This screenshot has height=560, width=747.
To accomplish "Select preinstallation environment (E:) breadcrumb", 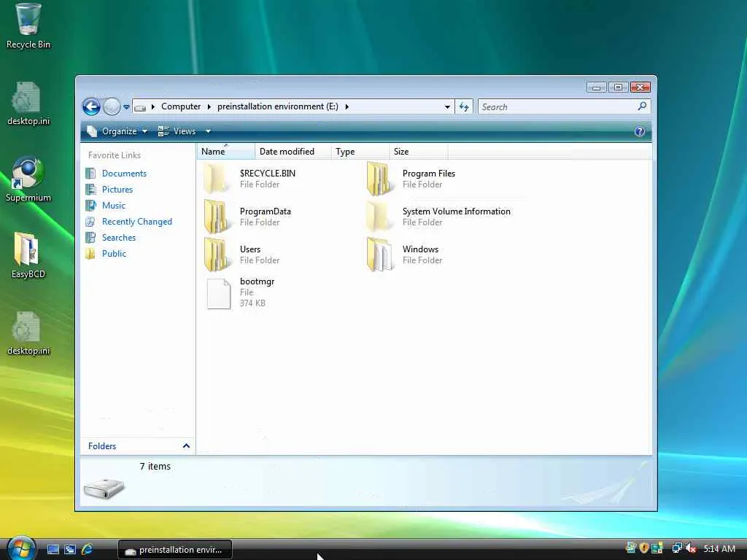I will (278, 106).
